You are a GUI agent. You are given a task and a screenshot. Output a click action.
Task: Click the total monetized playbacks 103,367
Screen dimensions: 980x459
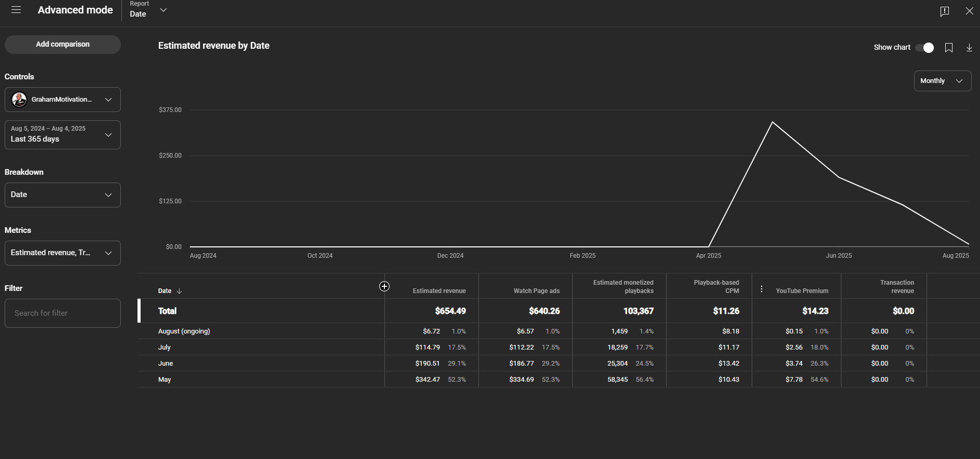tap(638, 311)
